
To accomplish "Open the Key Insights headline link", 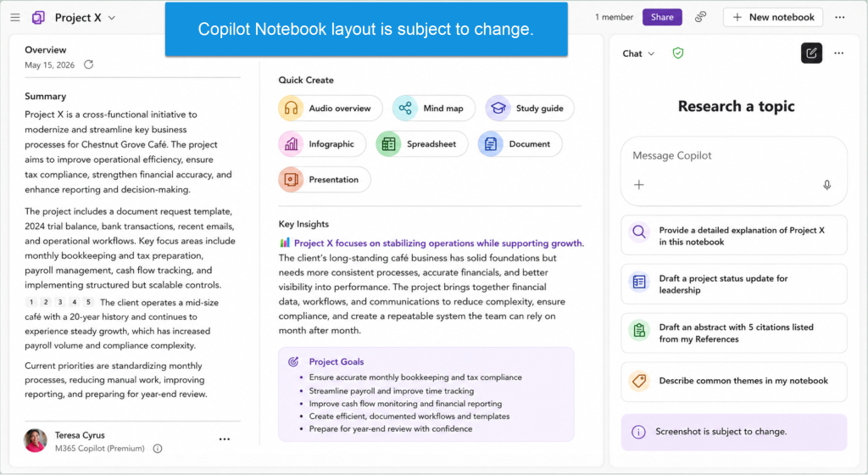I will coord(438,243).
